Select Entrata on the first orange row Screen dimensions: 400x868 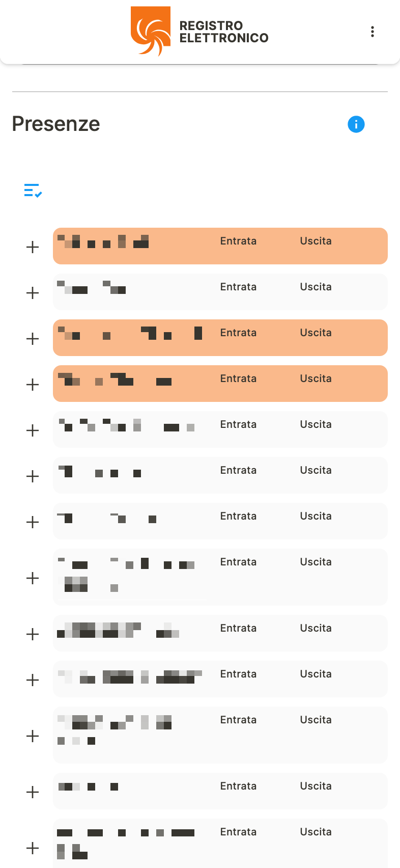pos(238,241)
